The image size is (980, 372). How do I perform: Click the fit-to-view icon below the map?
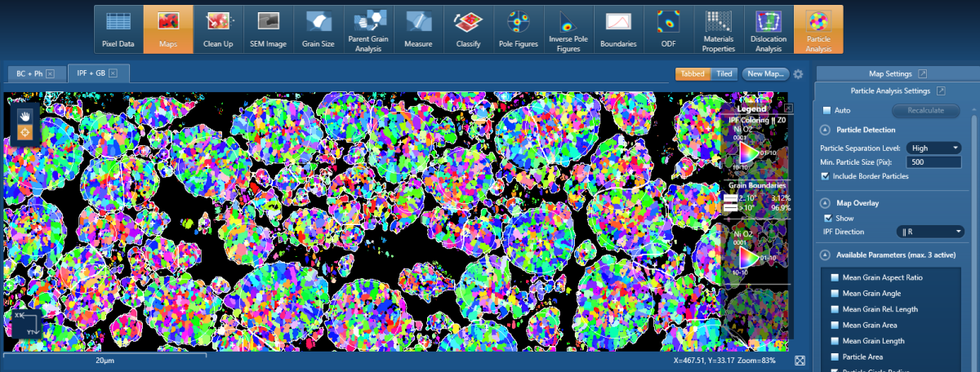click(x=800, y=361)
